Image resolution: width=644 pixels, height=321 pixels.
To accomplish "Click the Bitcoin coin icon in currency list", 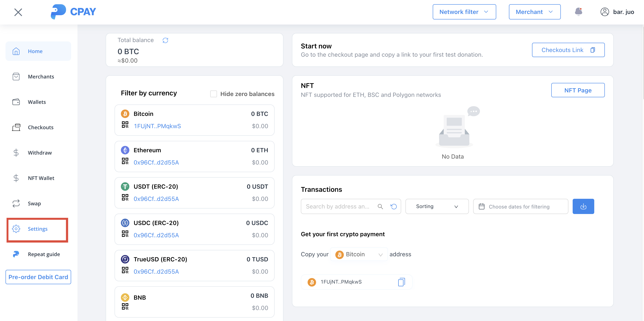I will point(125,114).
